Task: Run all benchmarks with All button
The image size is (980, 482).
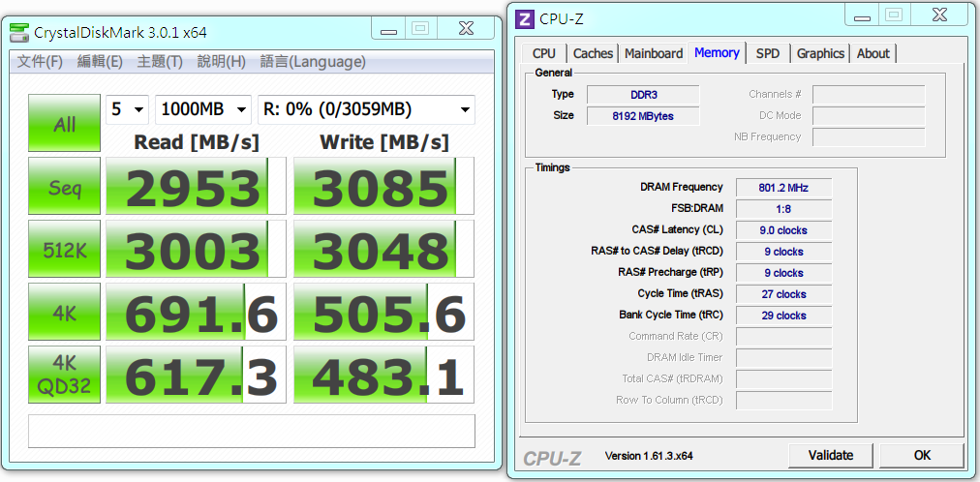Action: [64, 123]
